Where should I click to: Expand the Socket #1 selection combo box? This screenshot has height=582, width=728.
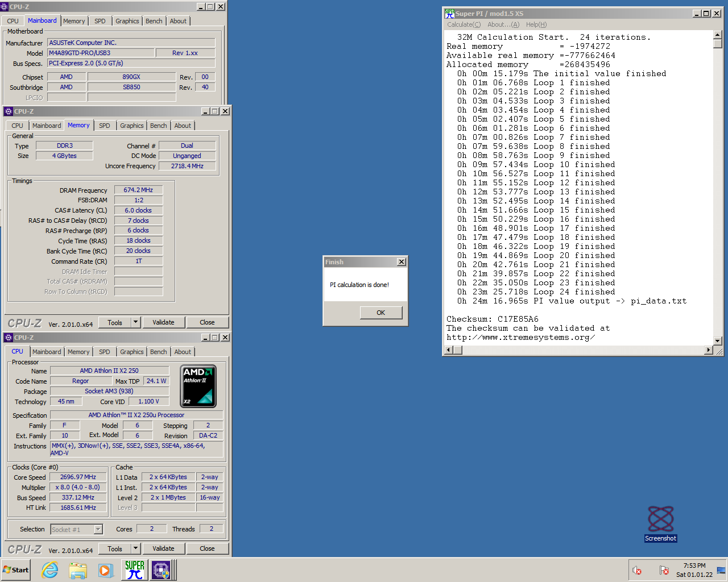[x=98, y=529]
